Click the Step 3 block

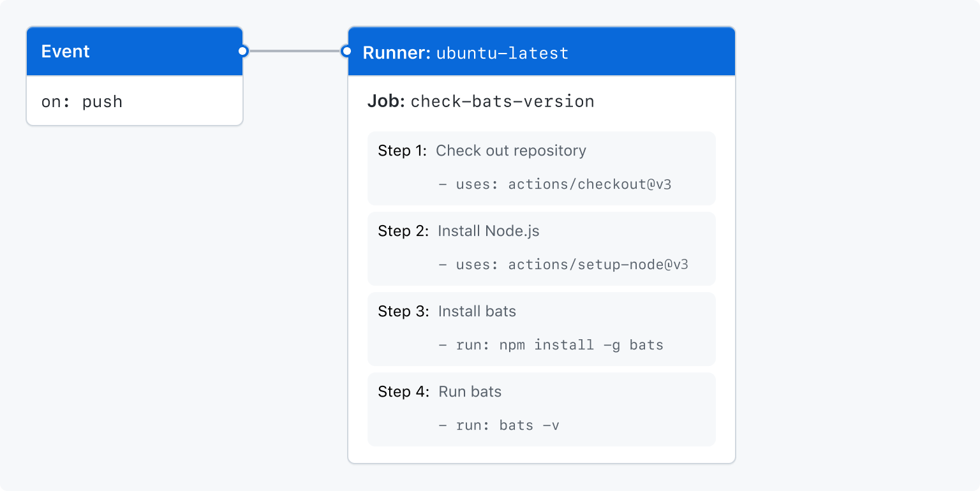[541, 328]
